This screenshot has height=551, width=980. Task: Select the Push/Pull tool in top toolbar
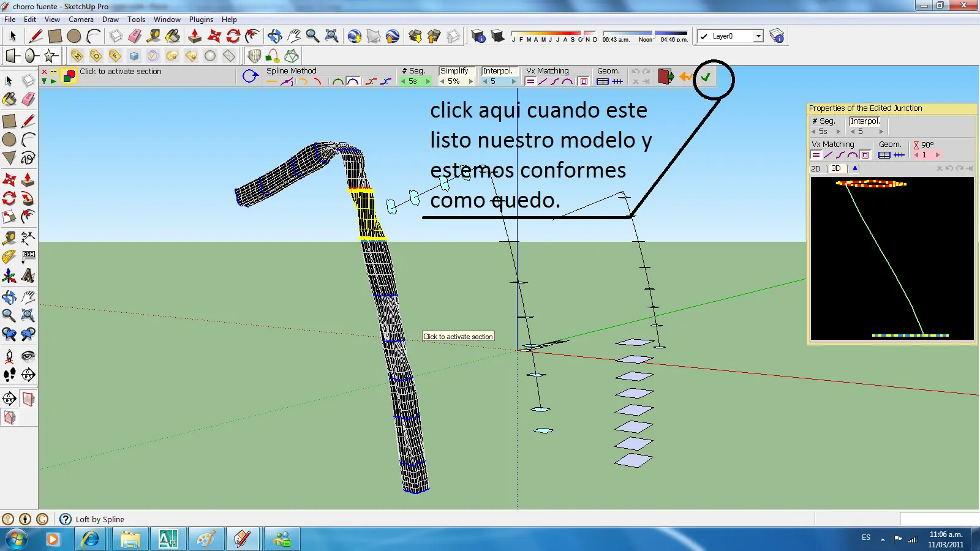coord(195,36)
